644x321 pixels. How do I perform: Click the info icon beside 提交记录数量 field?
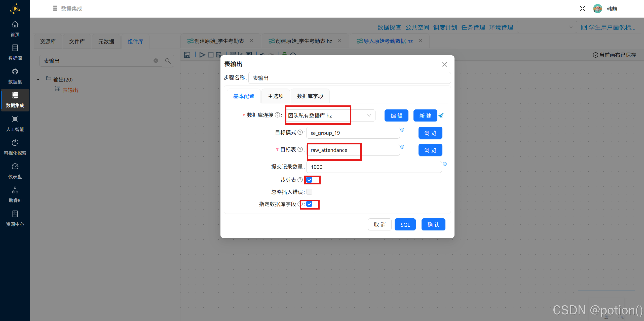(445, 164)
